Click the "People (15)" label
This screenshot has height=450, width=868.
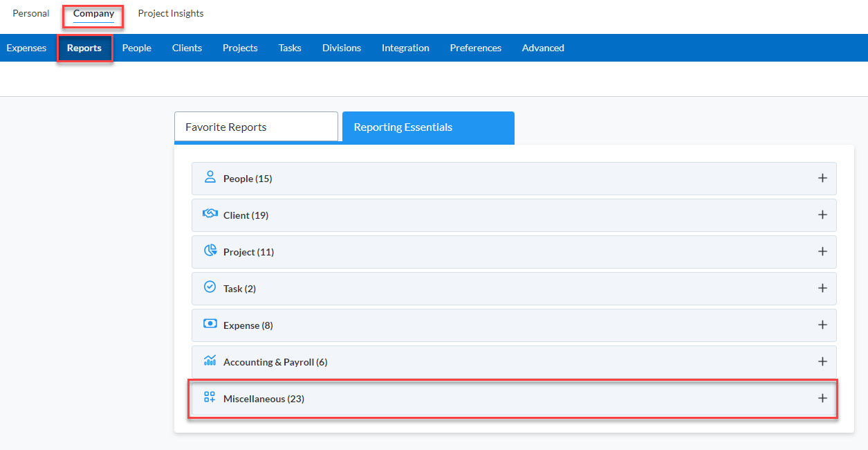point(248,179)
